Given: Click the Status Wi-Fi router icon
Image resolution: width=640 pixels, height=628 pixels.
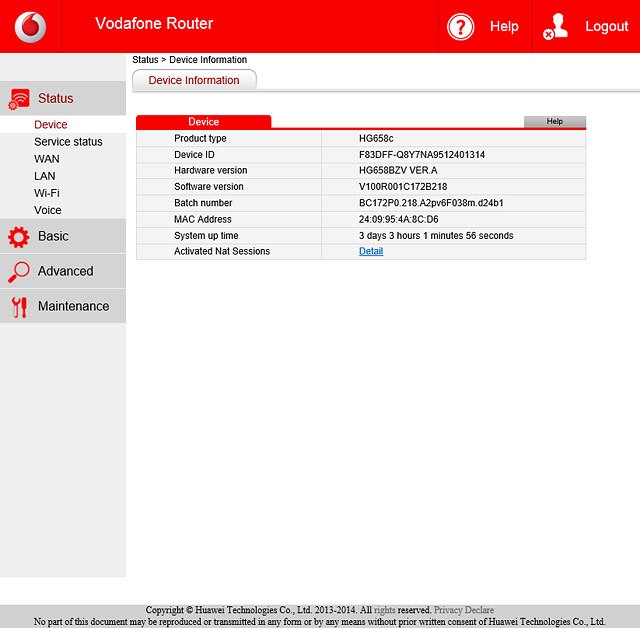Looking at the screenshot, I should point(19,98).
